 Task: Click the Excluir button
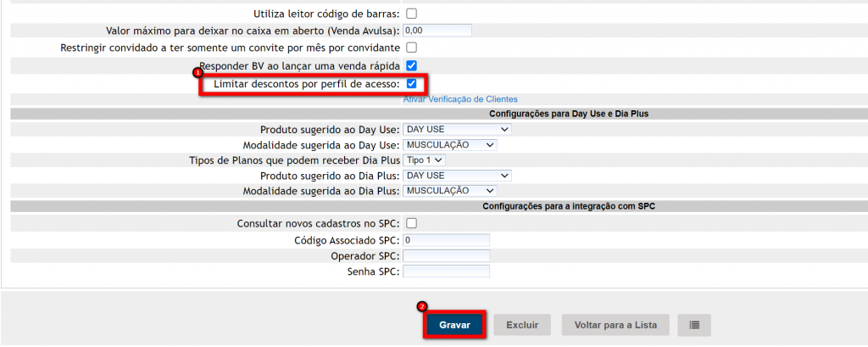pos(522,325)
